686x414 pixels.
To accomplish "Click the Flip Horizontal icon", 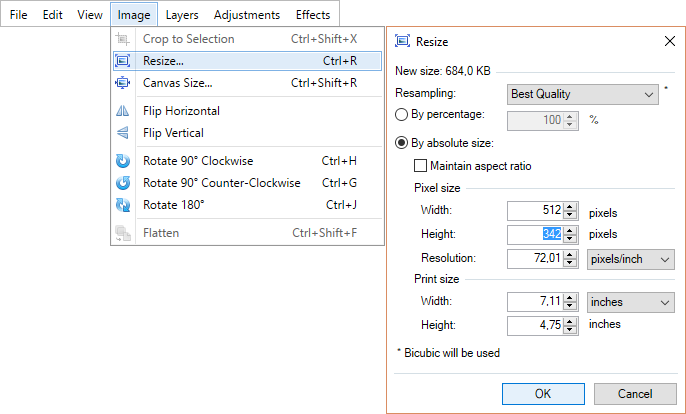I will 122,111.
